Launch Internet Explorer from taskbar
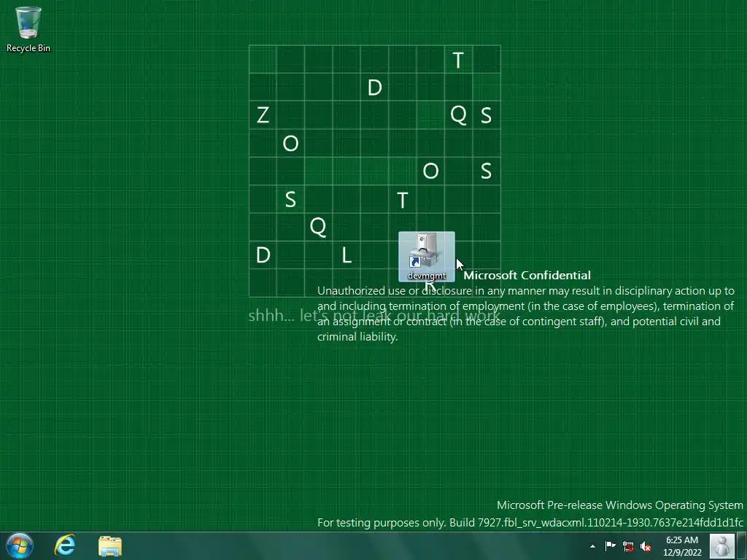 (x=65, y=545)
